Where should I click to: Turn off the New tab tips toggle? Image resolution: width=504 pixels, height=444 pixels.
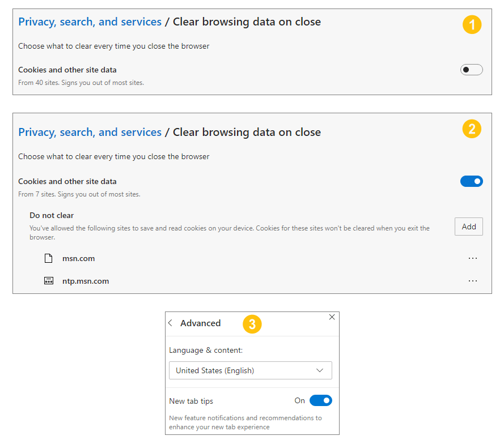pos(321,400)
